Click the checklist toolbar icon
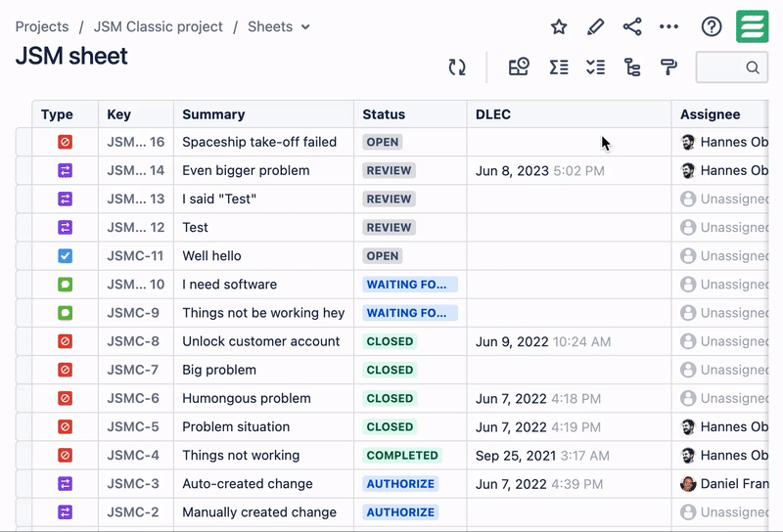 [x=595, y=67]
